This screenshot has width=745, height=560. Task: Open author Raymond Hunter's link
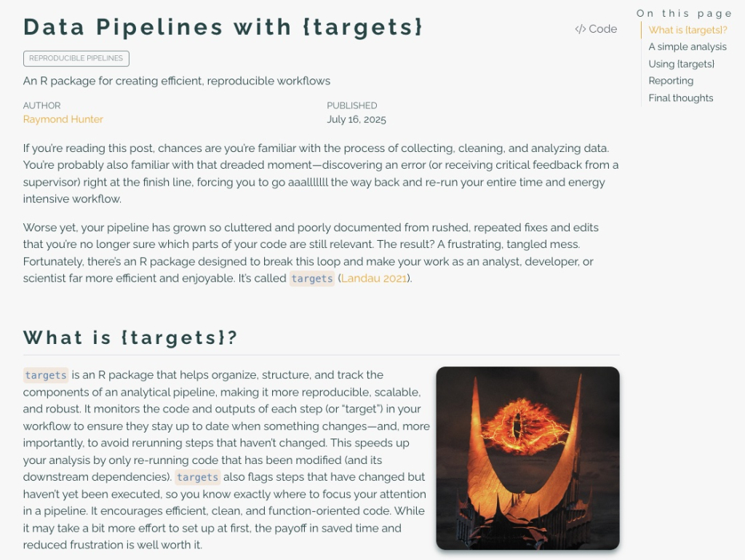63,119
